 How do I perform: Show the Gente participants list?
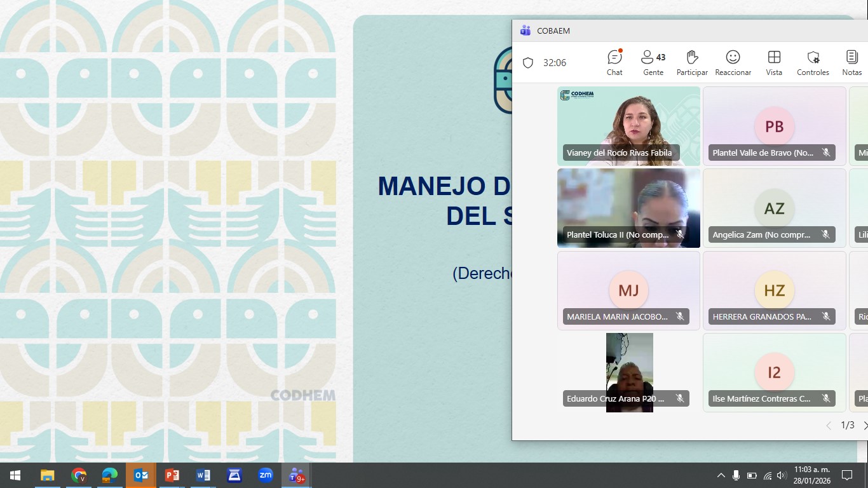pos(653,63)
